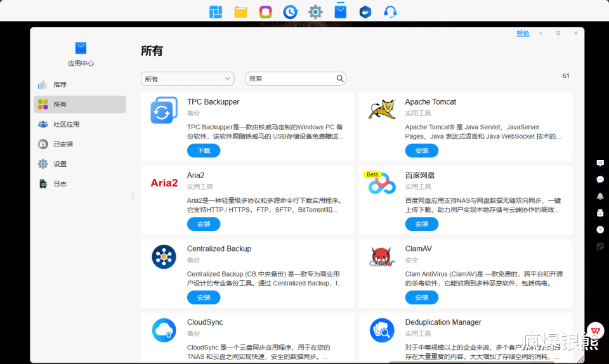Show 已安装 installed apps
This screenshot has width=609, height=364.
click(x=80, y=144)
